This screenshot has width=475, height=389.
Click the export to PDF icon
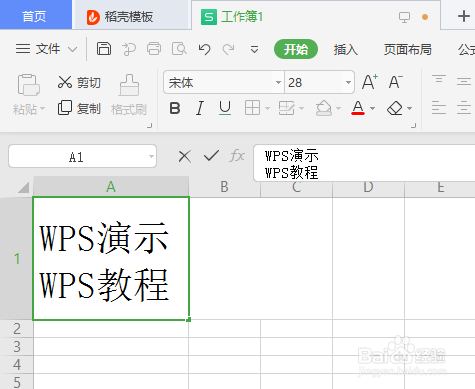[x=129, y=49]
